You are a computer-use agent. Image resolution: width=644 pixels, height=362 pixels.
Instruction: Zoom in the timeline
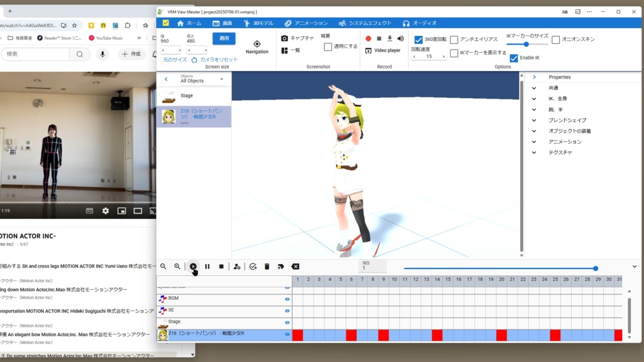(177, 266)
